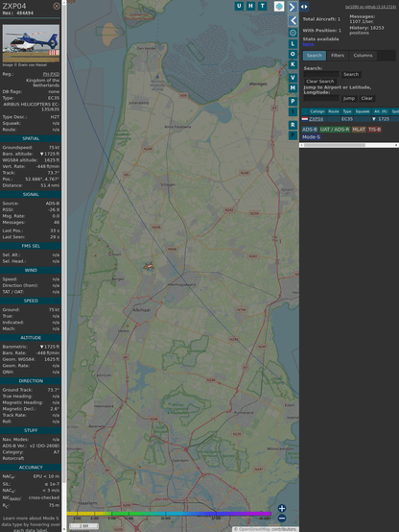399x532 pixels.
Task: Click the left arrow sidebar button
Action: pos(293,21)
